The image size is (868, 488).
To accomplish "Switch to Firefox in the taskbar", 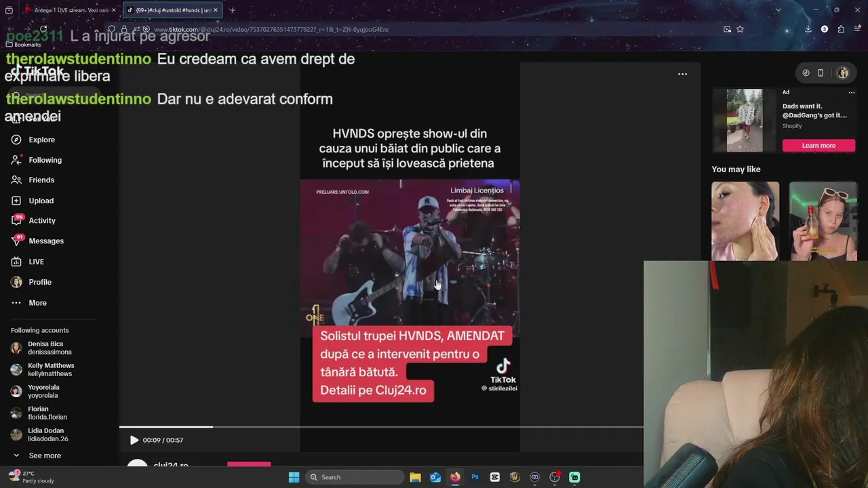I will click(x=455, y=477).
